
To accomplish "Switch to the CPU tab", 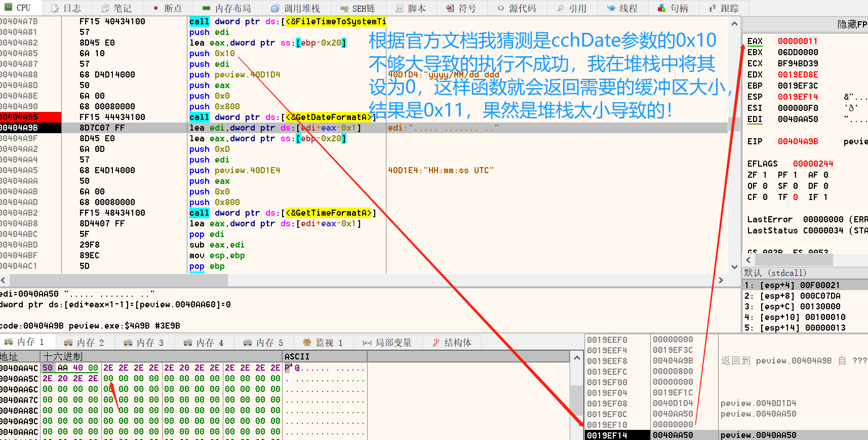I will tap(18, 8).
